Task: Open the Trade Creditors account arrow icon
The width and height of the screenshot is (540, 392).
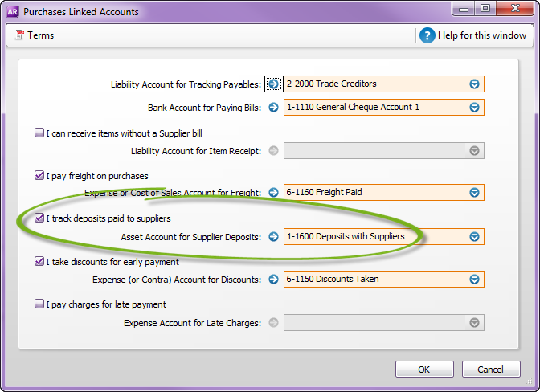Action: tap(273, 84)
